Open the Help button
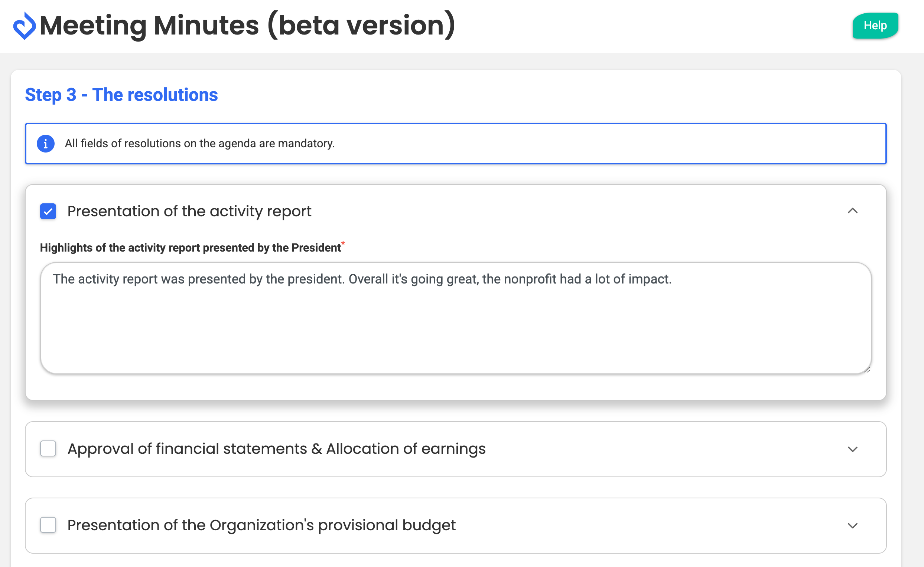 (x=875, y=26)
